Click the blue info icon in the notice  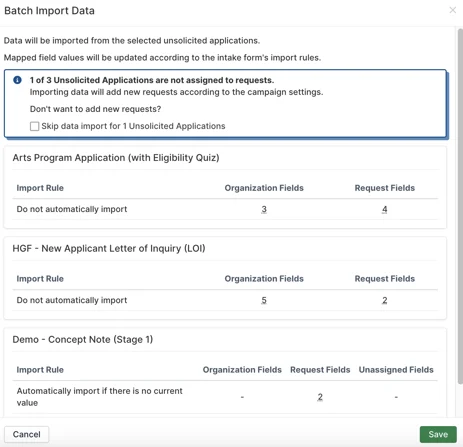[17, 80]
